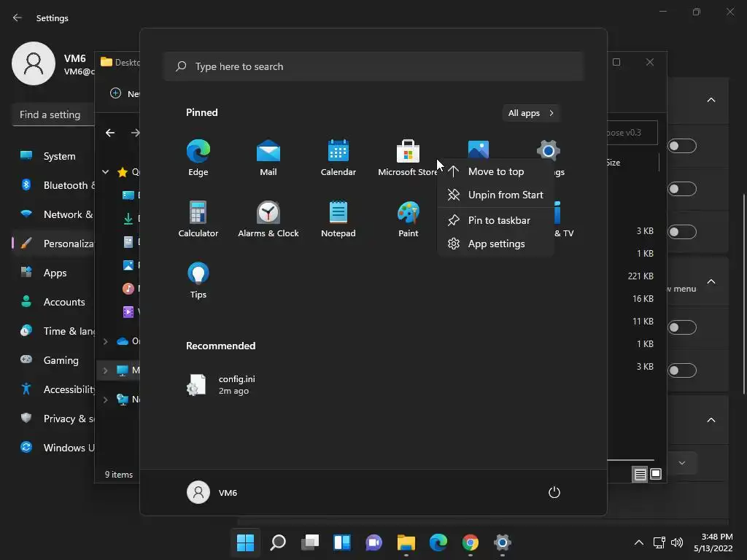
Task: Open Widgets from the taskbar
Action: pyautogui.click(x=342, y=542)
